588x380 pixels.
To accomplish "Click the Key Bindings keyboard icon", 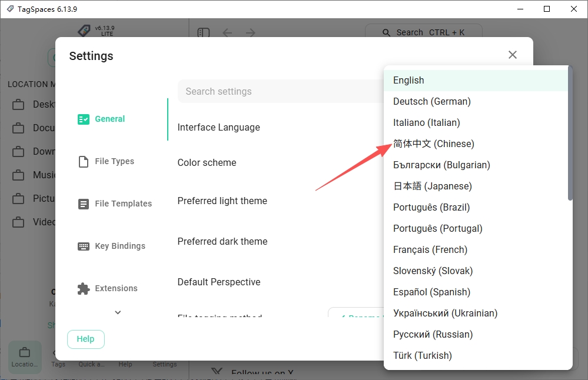I will [83, 246].
